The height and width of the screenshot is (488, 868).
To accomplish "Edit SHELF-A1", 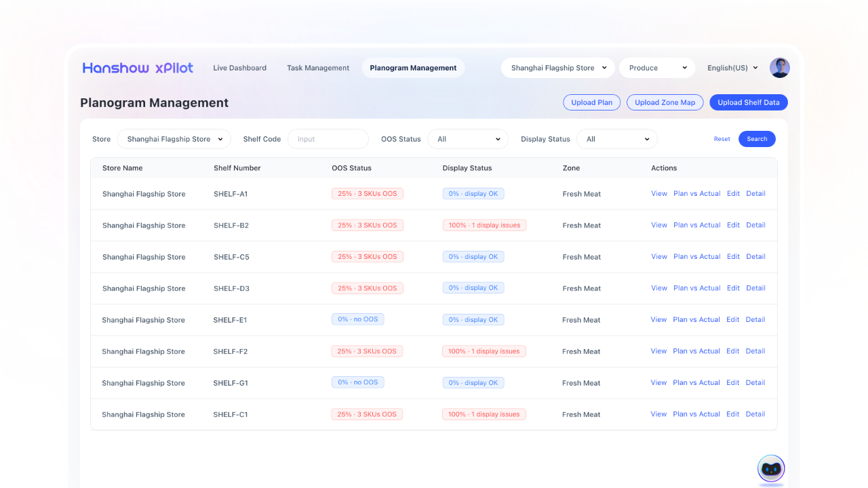I will click(x=734, y=194).
